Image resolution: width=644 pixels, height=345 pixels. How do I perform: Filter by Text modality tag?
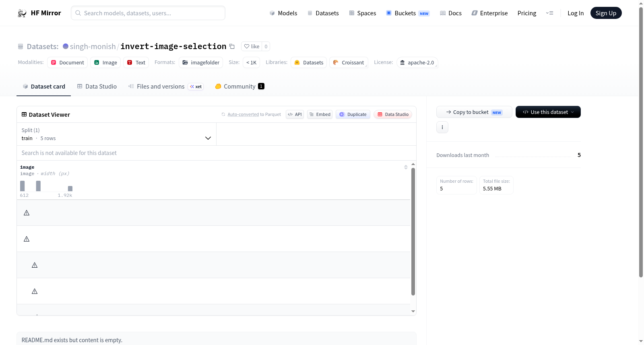[x=136, y=62]
